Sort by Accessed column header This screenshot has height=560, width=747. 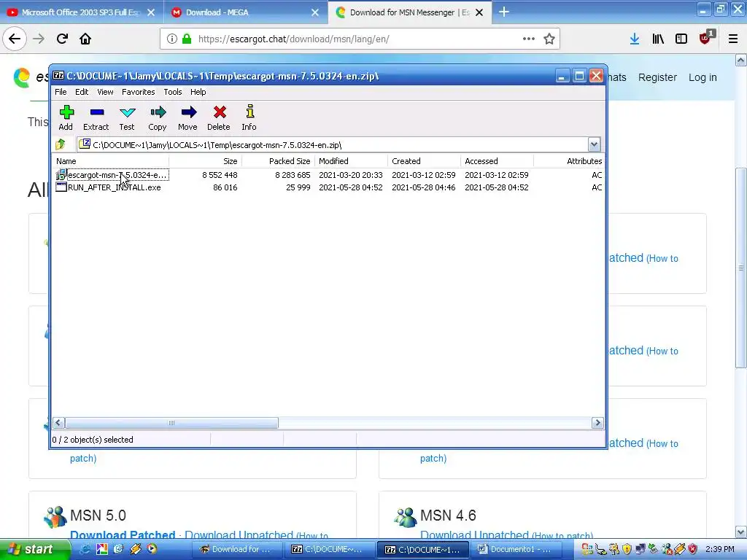(497, 161)
